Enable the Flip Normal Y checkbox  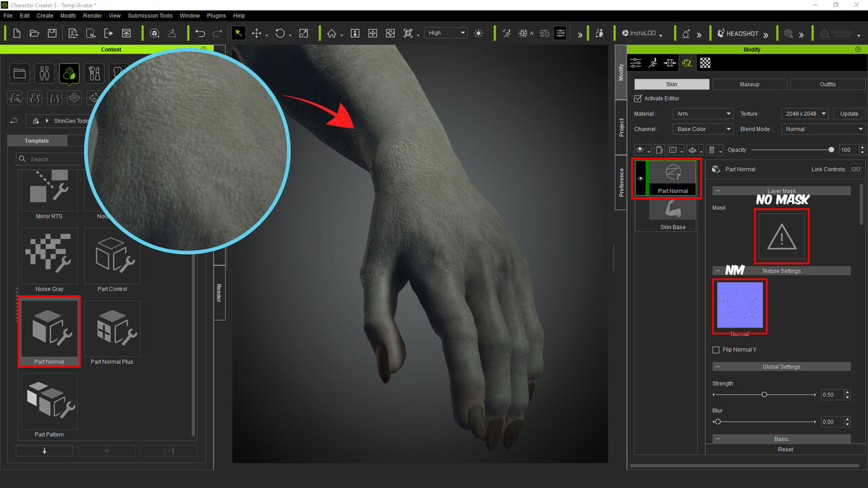pos(716,350)
